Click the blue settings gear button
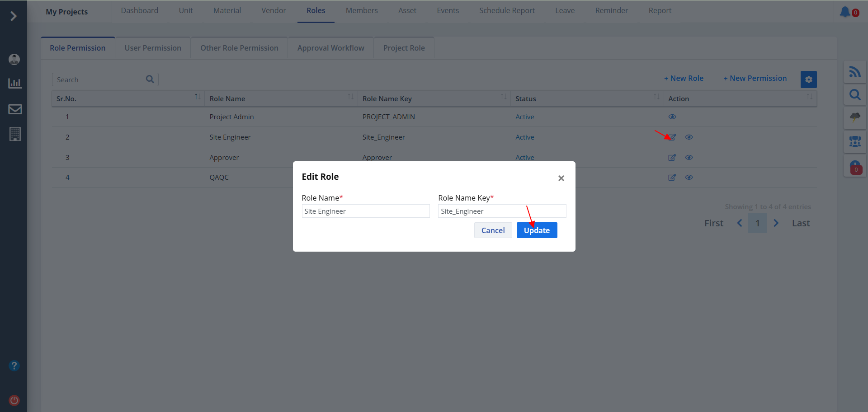 [x=808, y=80]
